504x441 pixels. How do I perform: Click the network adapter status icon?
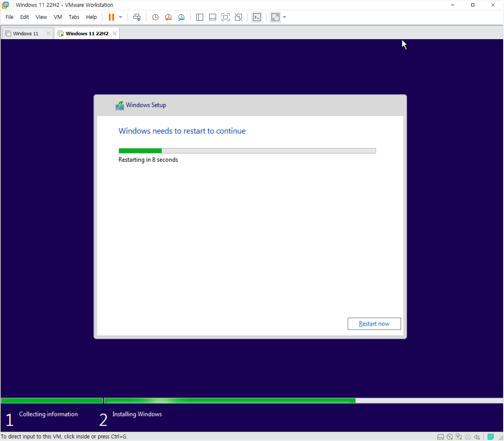pos(459,437)
